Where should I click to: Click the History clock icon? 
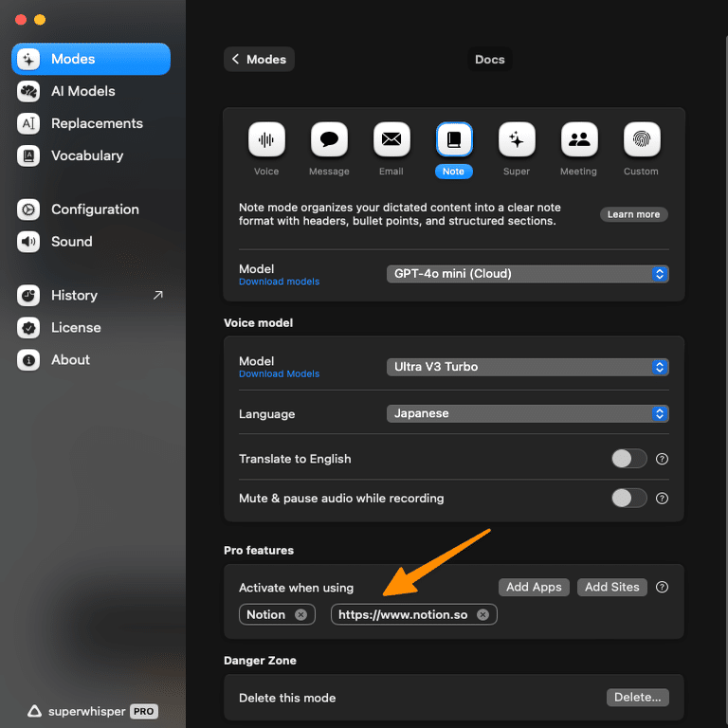tap(28, 296)
